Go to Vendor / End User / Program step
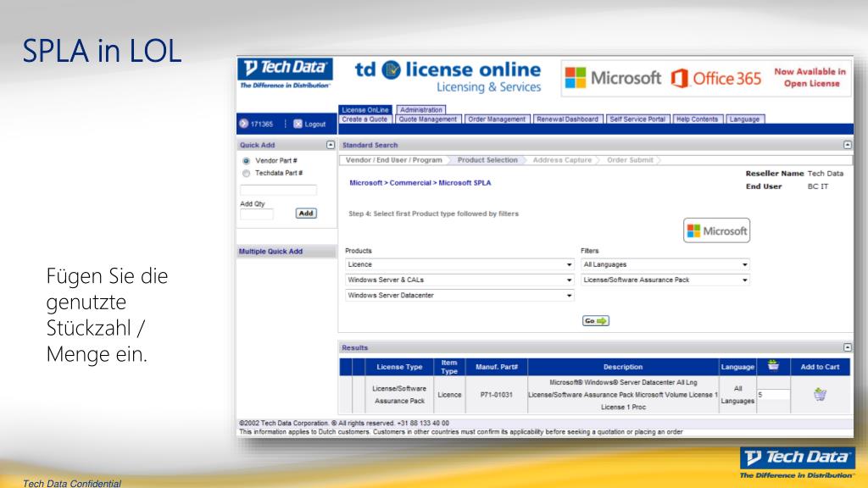The width and height of the screenshot is (868, 488). (393, 160)
